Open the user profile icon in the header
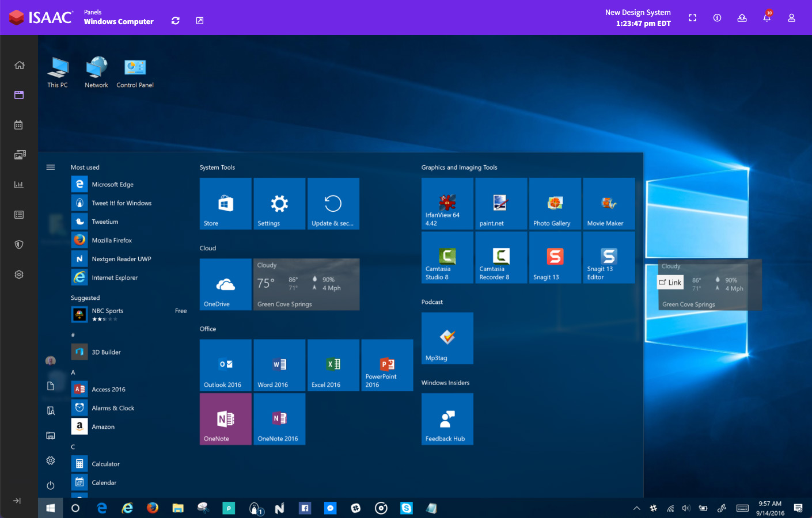 click(x=792, y=18)
